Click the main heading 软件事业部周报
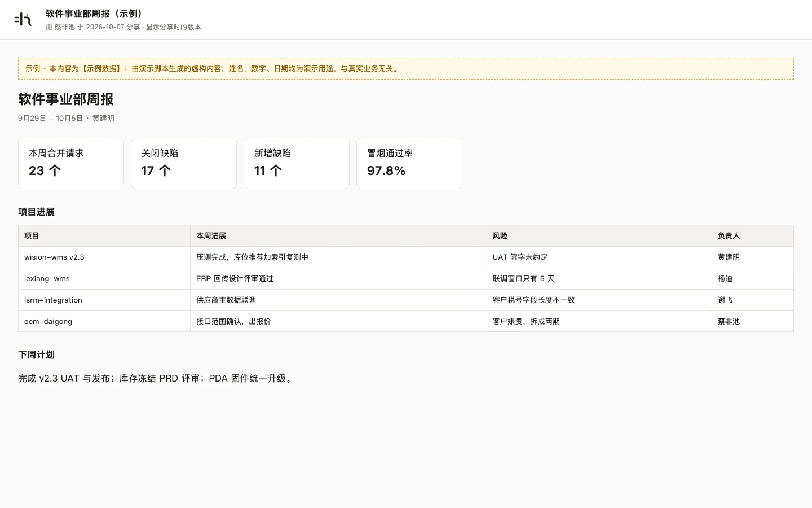Image resolution: width=812 pixels, height=508 pixels. (x=66, y=99)
